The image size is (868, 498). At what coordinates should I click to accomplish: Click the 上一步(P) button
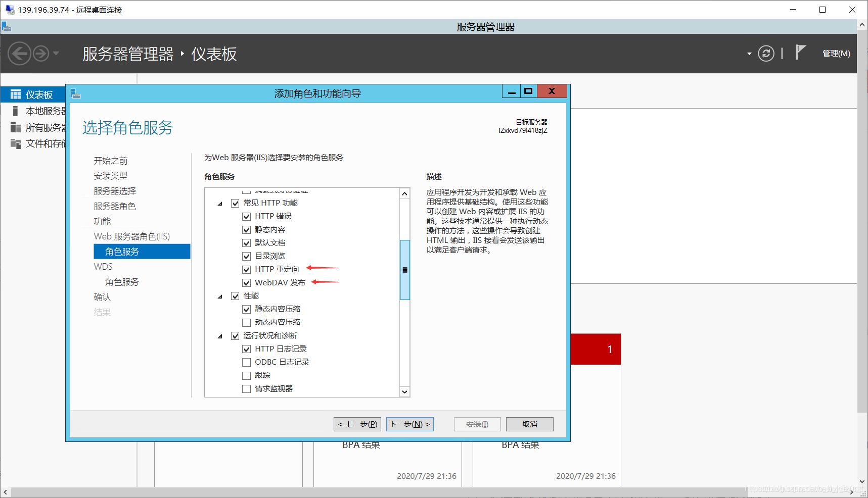(357, 424)
